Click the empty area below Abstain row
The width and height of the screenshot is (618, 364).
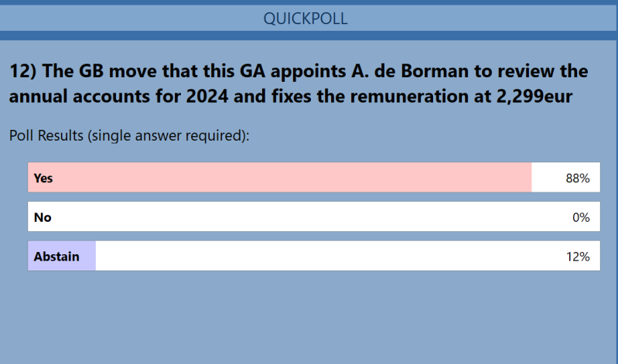click(x=309, y=317)
